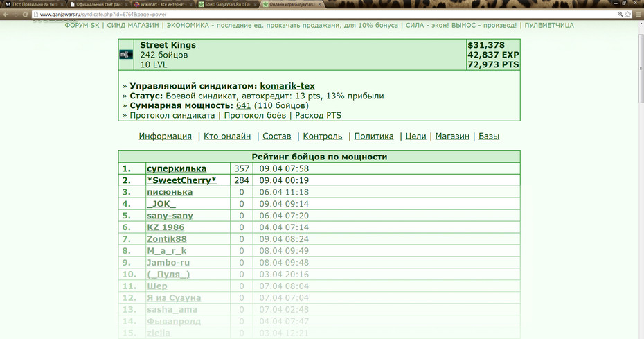644x339 pixels.
Task: Open the Политика section
Action: coord(374,136)
